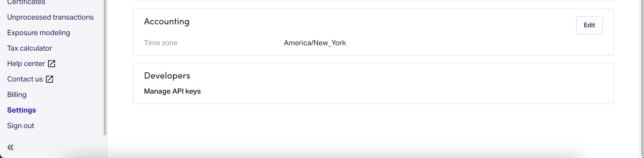Viewport: 644px width, 158px height.
Task: Open the Contact us page
Action: click(x=25, y=79)
